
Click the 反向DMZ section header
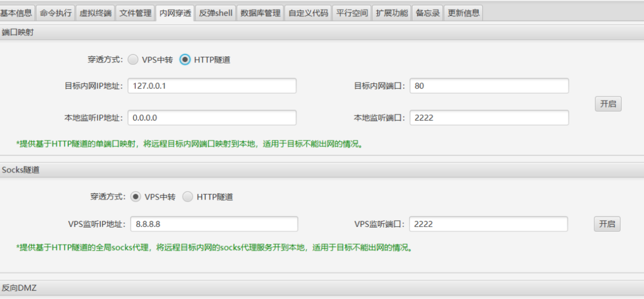(19, 288)
